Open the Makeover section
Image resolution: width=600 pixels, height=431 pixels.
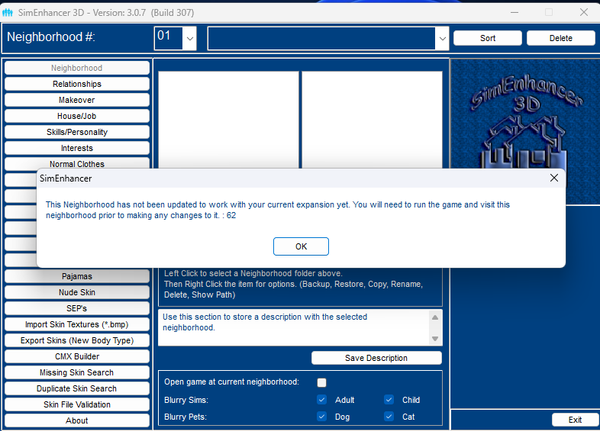coord(77,100)
